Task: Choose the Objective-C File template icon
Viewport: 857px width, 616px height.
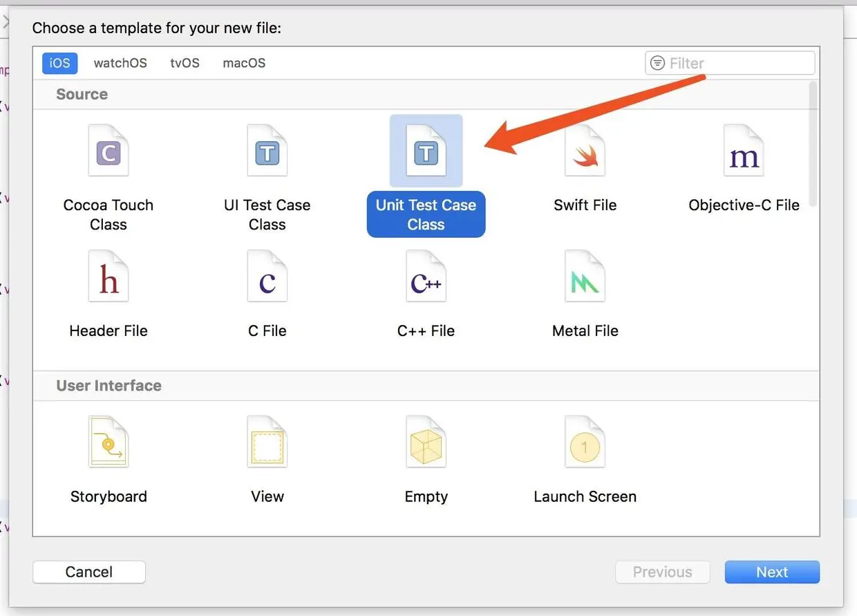Action: (x=744, y=150)
